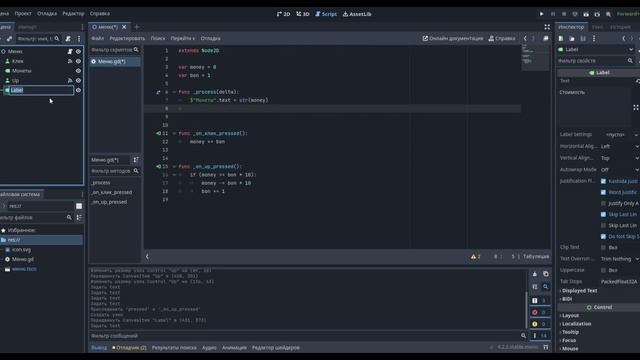The width and height of the screenshot is (640, 360).
Task: Open the script attached to the Меню node
Action: pos(70,51)
